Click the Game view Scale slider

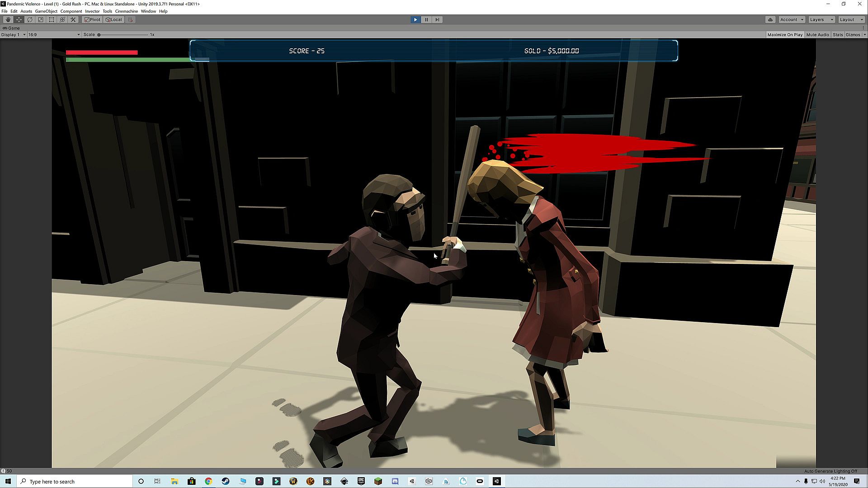tap(123, 34)
